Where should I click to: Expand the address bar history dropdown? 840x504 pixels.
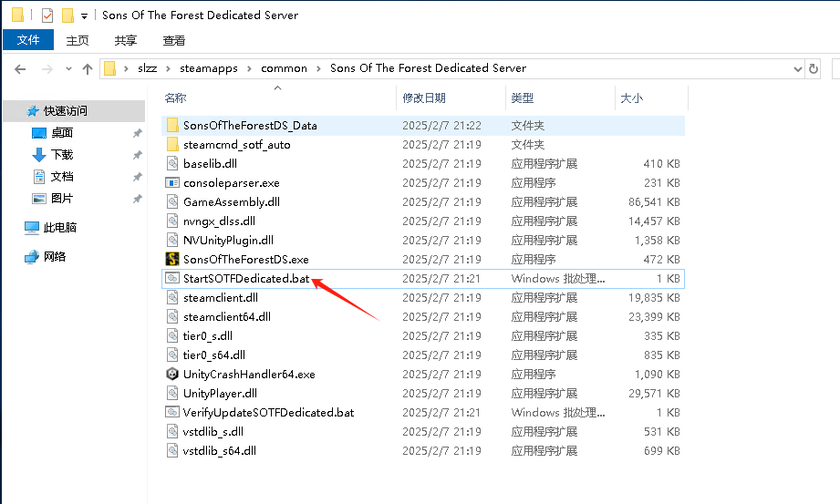tap(798, 68)
